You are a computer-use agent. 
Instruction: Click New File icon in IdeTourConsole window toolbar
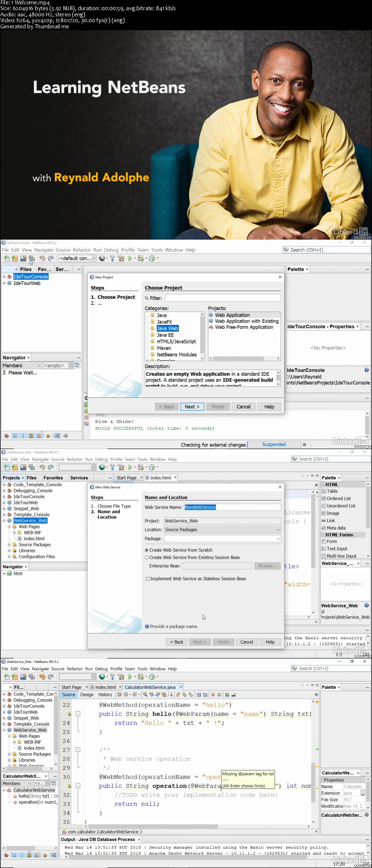(x=7, y=258)
